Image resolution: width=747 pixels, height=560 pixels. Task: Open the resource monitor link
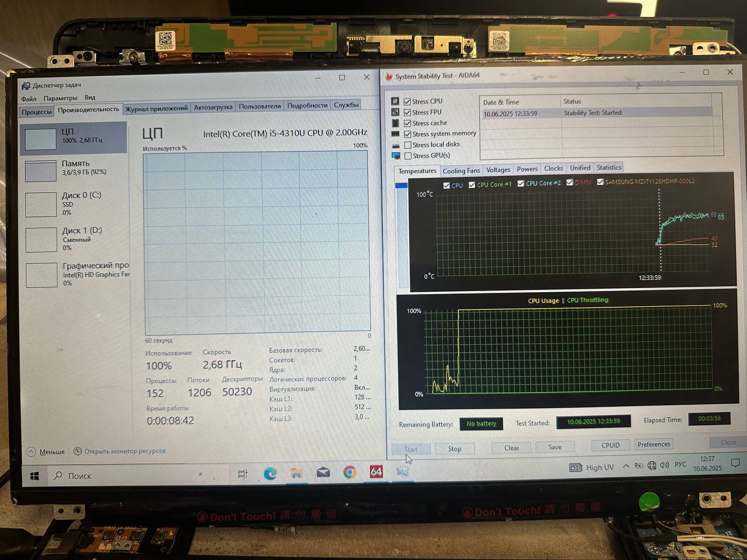tap(124, 451)
